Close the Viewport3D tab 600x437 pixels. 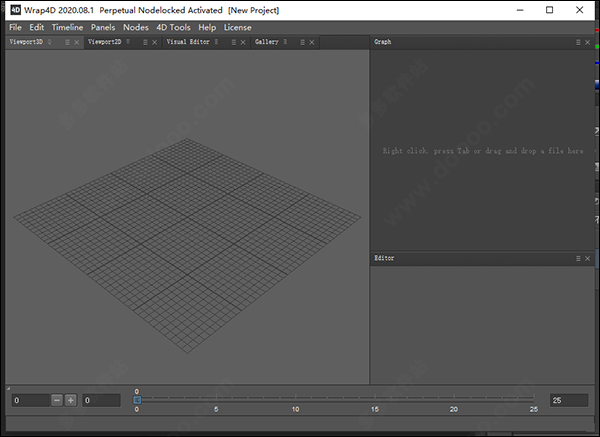77,42
